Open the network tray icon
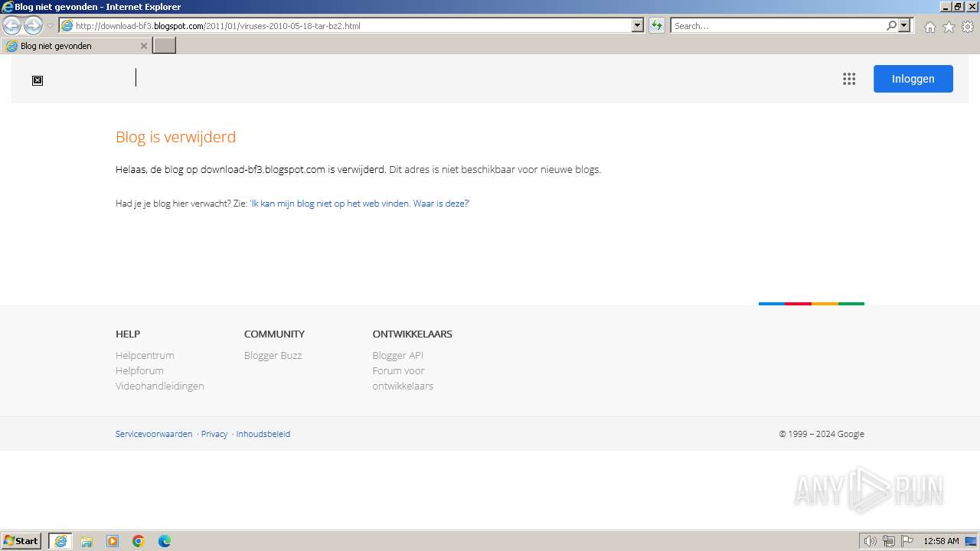Screen dimensions: 980x551 889,541
